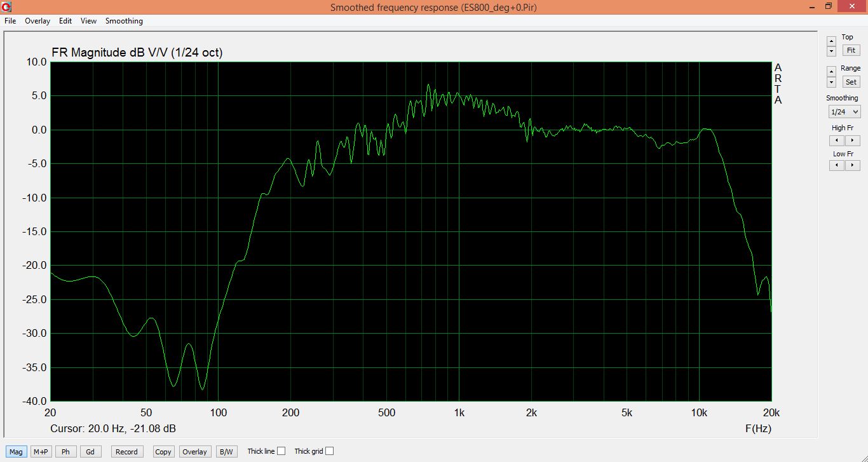Open the Edit menu
The height and width of the screenshot is (462, 868).
pos(65,21)
